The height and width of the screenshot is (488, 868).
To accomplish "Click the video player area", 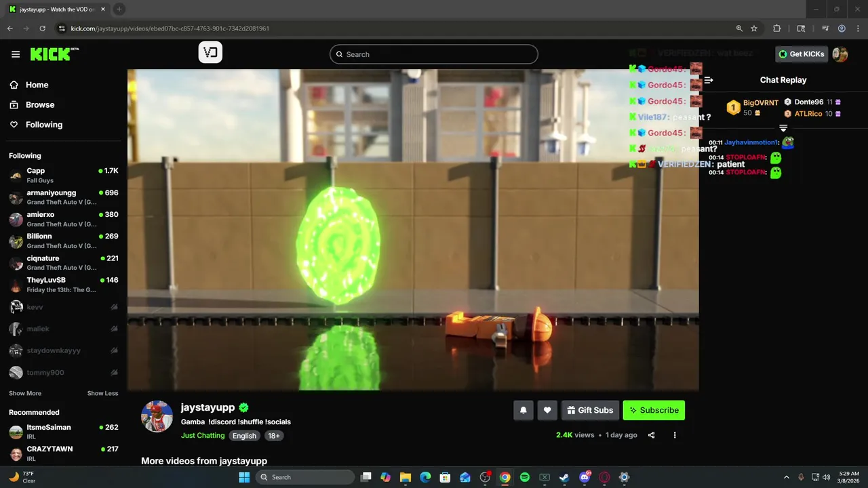I will (413, 229).
